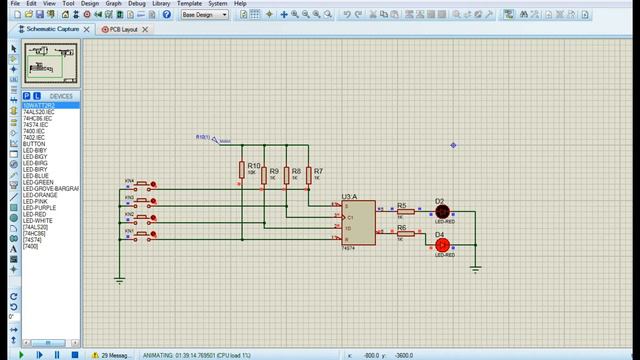The image size is (640, 360).
Task: Open the Edit menu
Action: click(31, 3)
